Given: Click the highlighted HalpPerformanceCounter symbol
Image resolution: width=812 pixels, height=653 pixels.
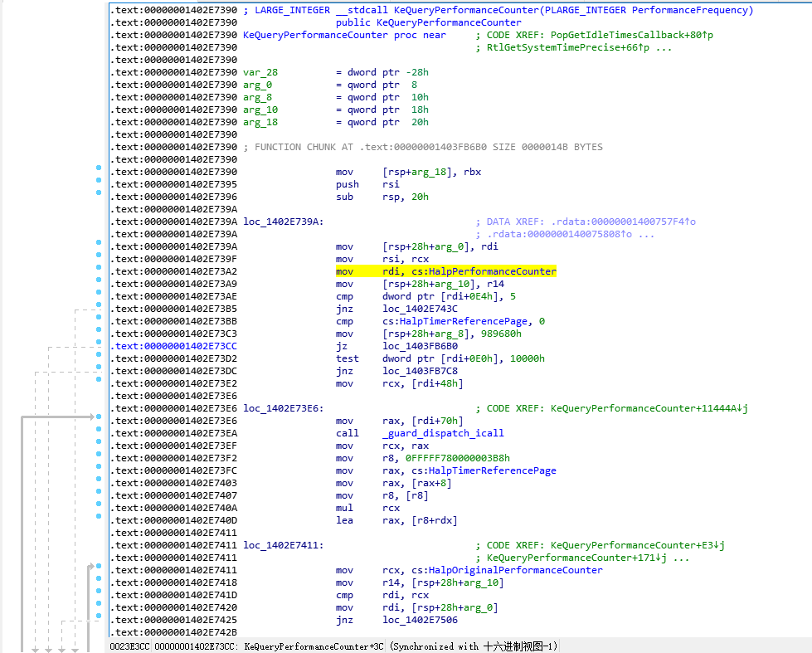Looking at the screenshot, I should 493,271.
